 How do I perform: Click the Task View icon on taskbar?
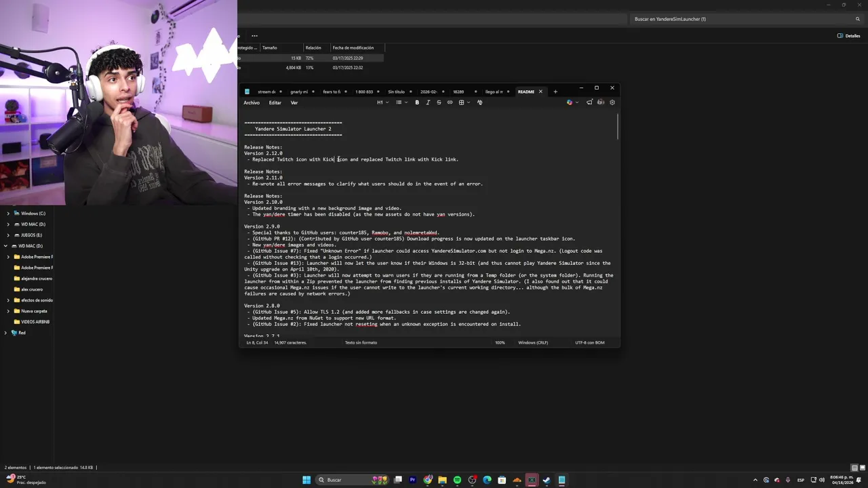[x=398, y=480]
